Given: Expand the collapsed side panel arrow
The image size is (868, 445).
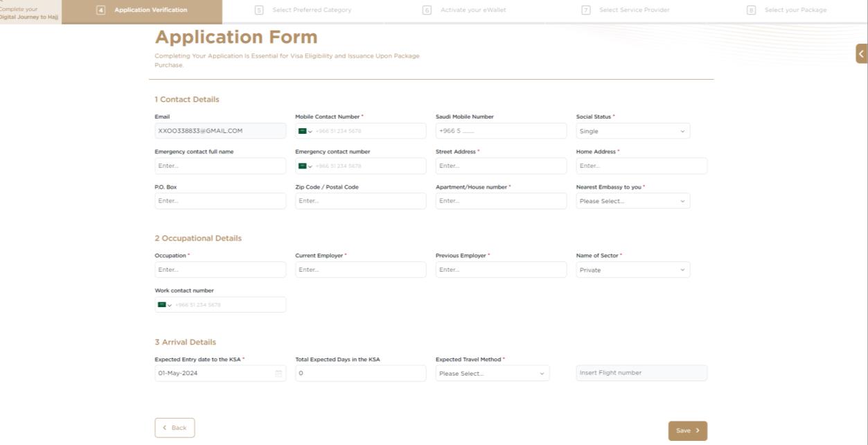Looking at the screenshot, I should 862,53.
